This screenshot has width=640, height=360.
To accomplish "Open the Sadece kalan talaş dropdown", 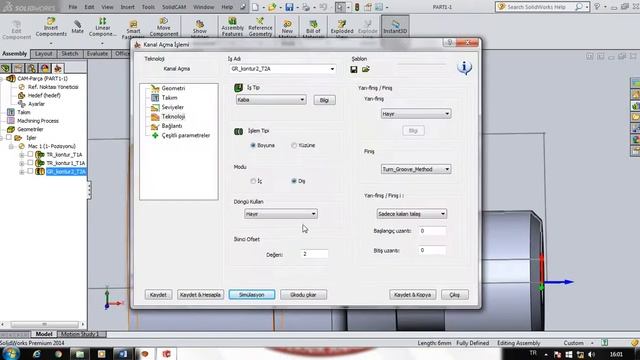I will tap(411, 213).
